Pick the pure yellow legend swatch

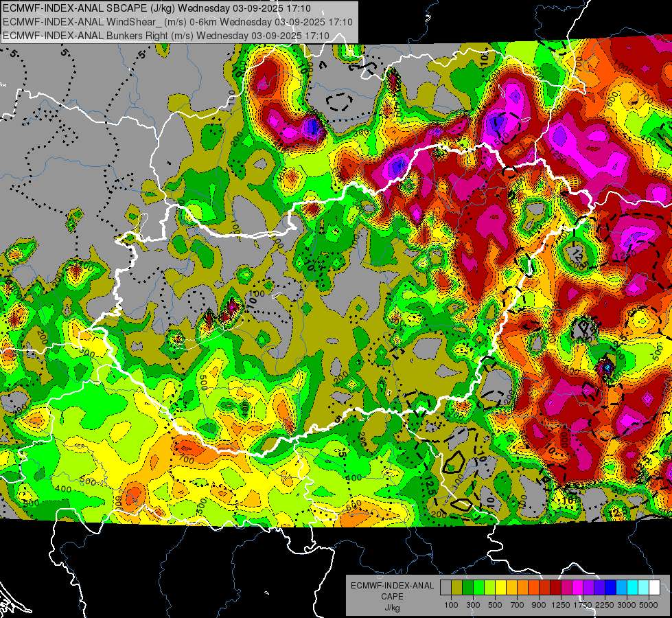point(500,588)
